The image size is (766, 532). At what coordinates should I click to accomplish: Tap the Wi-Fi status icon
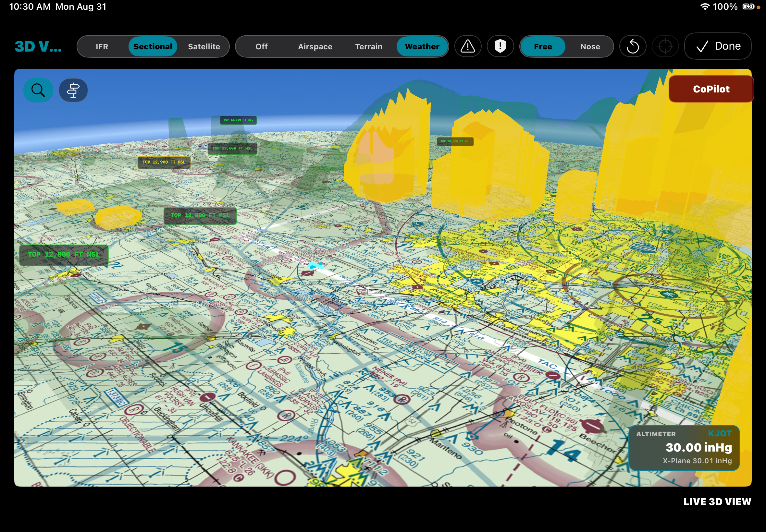click(704, 7)
